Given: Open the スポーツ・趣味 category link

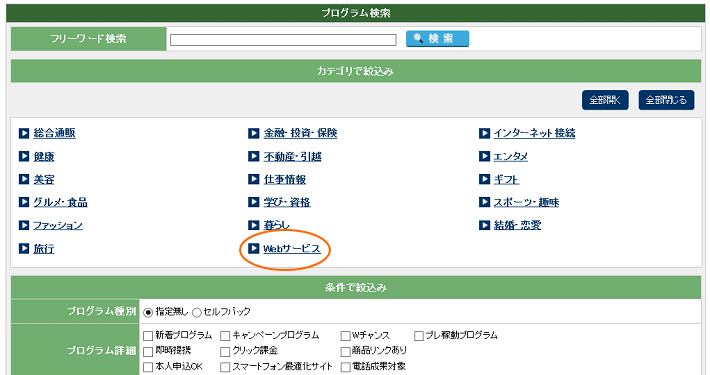Looking at the screenshot, I should click(x=526, y=202).
